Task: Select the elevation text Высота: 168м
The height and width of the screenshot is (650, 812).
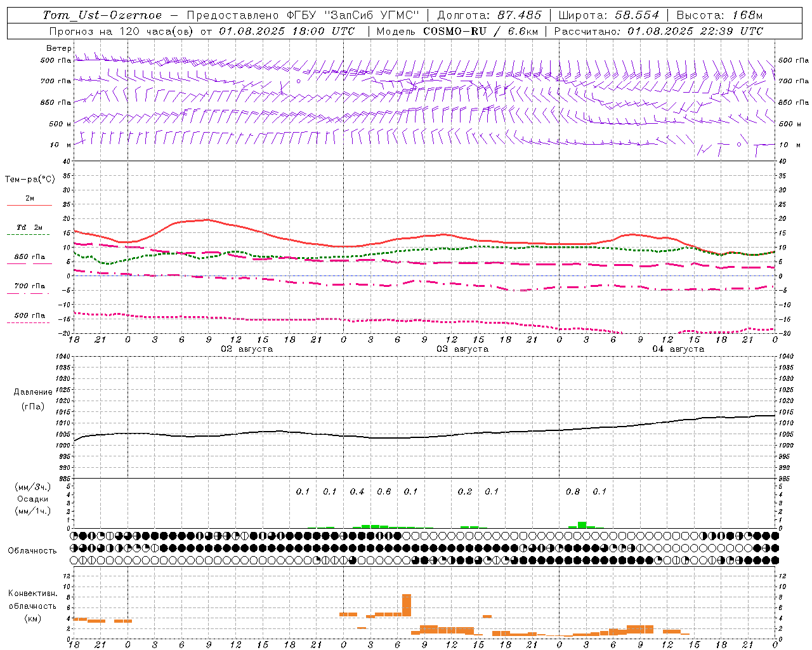Action: [x=720, y=15]
